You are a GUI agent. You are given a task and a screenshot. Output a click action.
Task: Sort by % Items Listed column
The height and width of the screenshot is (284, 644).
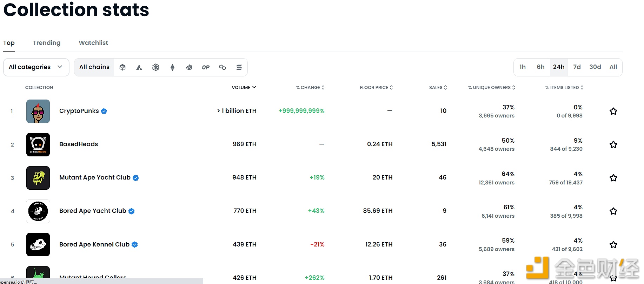564,87
